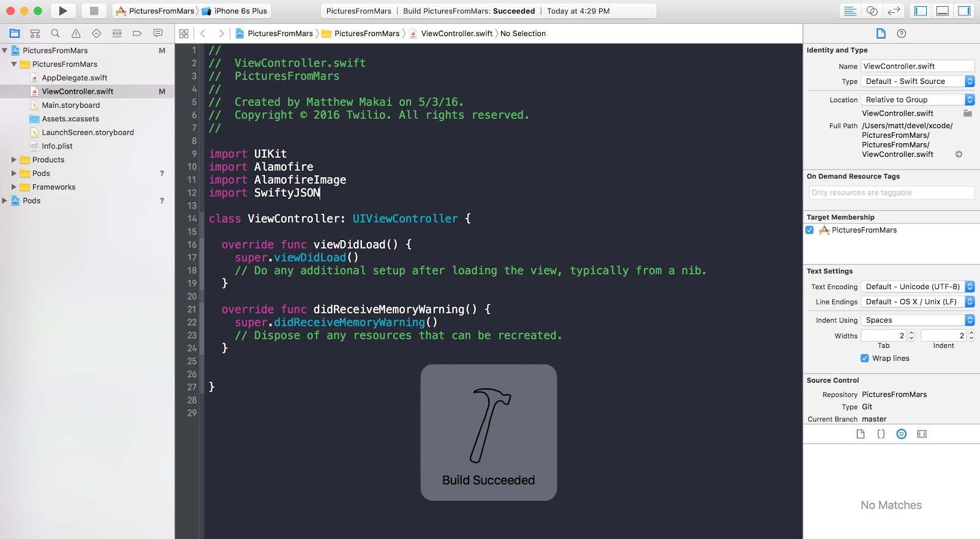Image resolution: width=980 pixels, height=539 pixels.
Task: Click PicturesFromMars folder in jump bar
Action: click(x=361, y=34)
